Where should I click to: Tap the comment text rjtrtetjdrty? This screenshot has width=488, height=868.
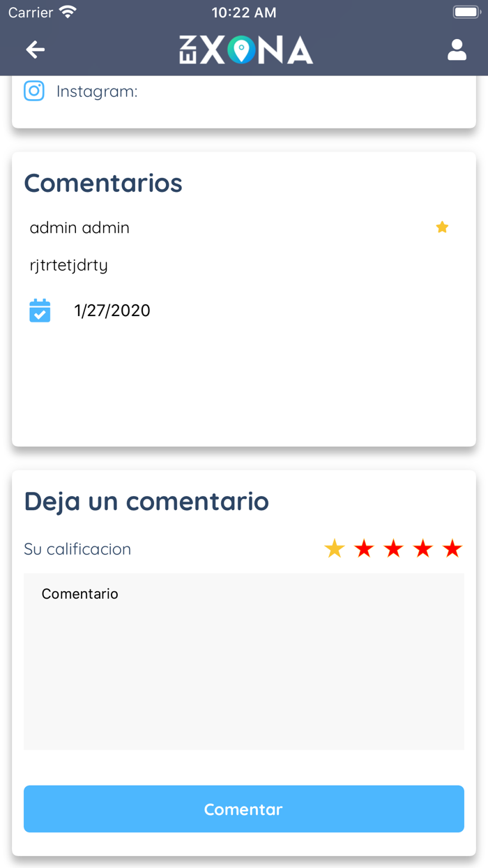pos(69,265)
